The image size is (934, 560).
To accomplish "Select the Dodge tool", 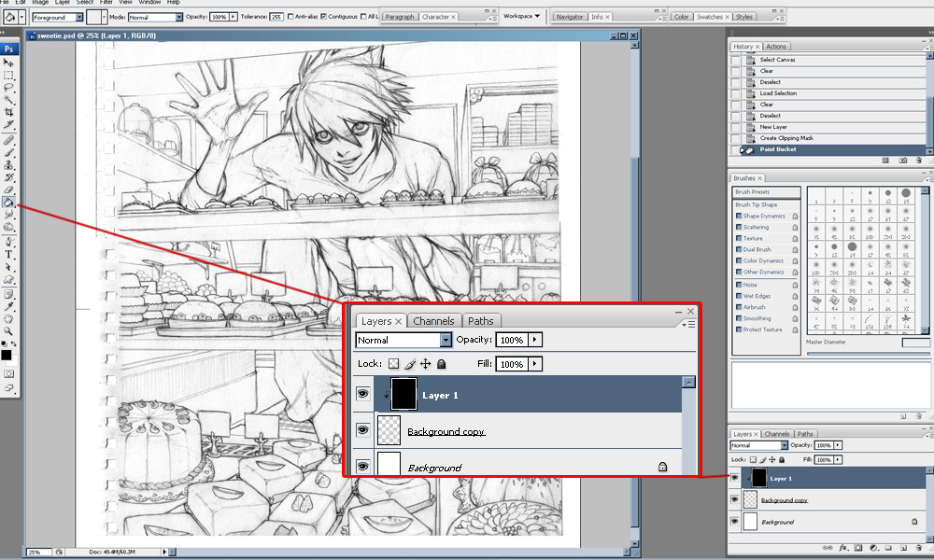I will coord(8,227).
